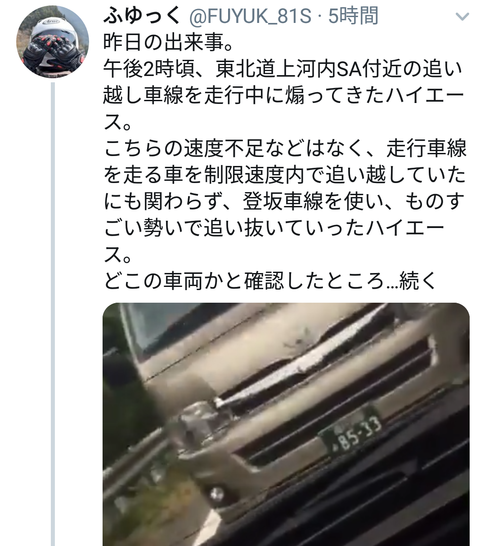Click the round fog lamp in video
The image size is (480, 546).
pos(217,493)
